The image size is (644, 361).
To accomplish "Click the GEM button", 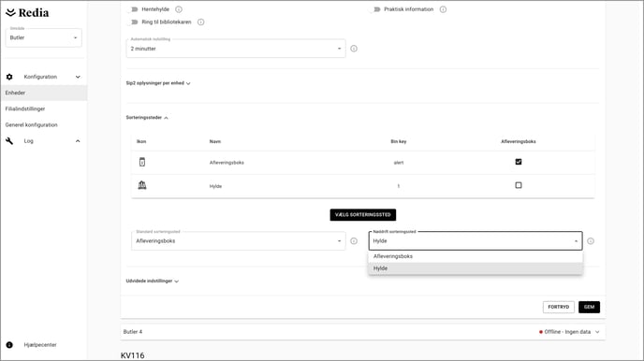I will tap(589, 307).
